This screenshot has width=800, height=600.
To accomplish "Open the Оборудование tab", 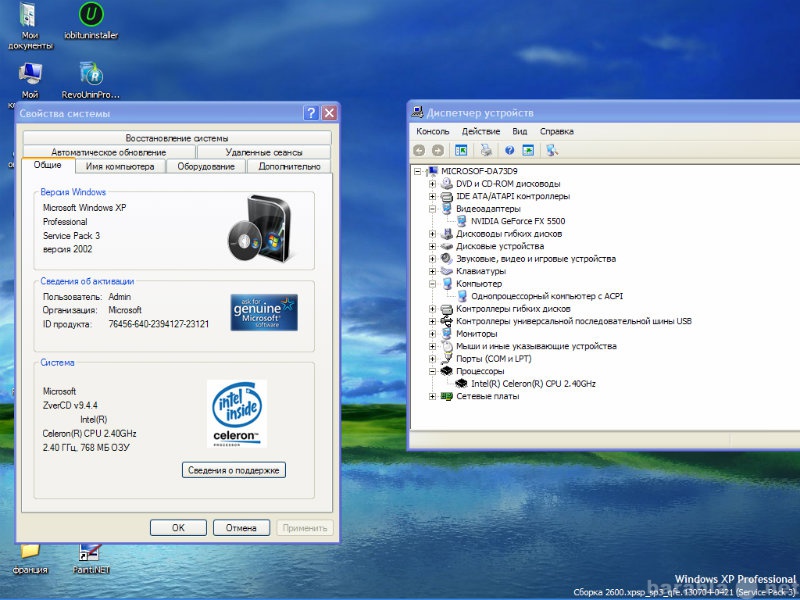I will click(206, 166).
